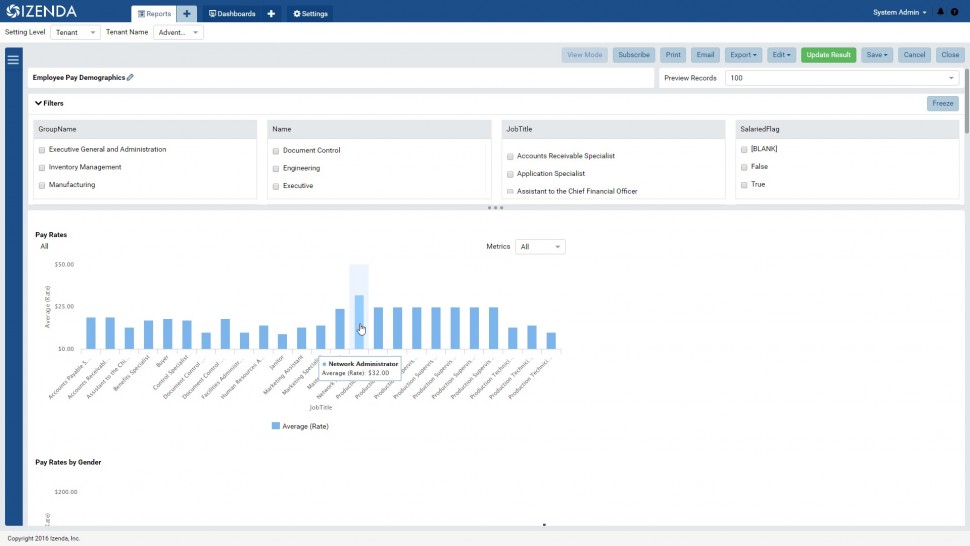The image size is (970, 546).
Task: Open the help question mark icon
Action: [x=955, y=12]
